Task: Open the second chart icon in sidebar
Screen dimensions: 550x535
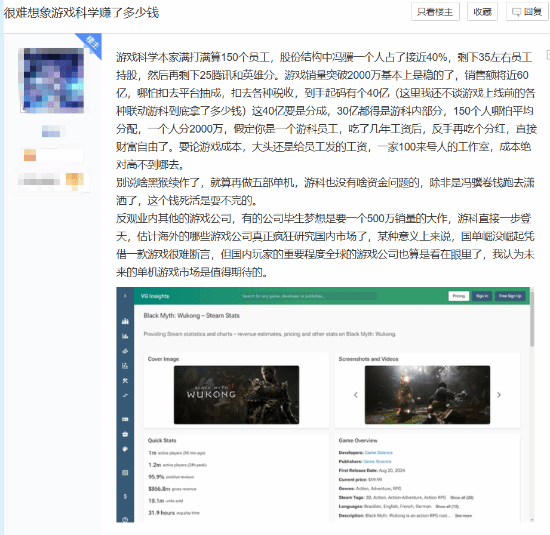Action: 125,336
